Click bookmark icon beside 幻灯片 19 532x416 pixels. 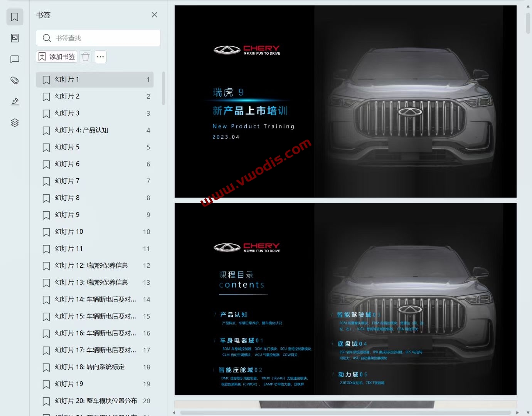[x=46, y=384]
